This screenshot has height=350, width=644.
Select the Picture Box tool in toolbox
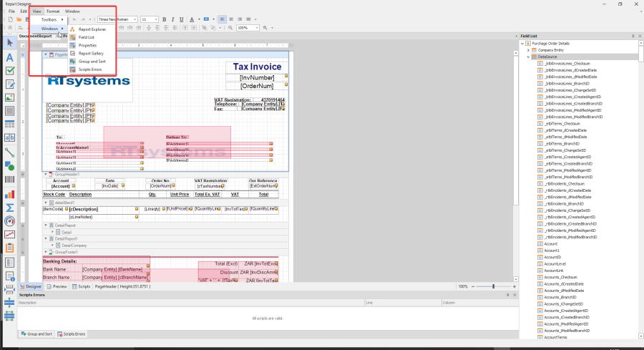tap(10, 98)
